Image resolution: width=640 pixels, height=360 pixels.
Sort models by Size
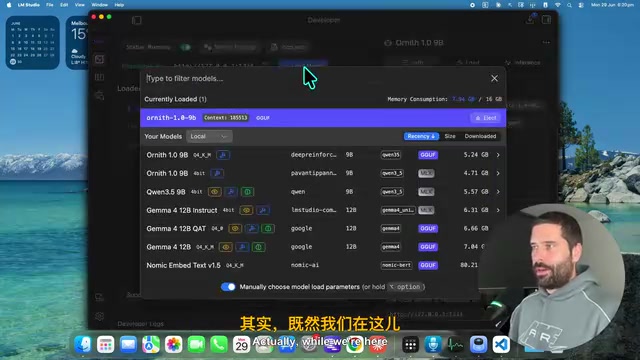450,136
